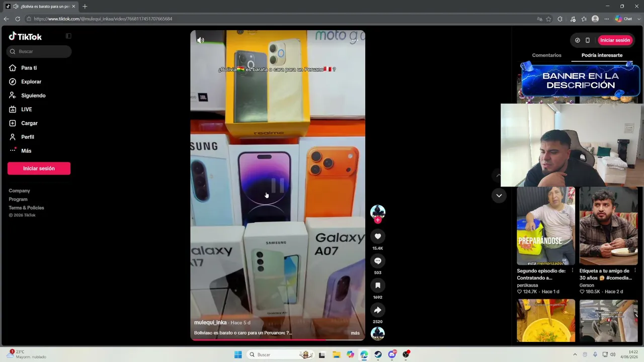This screenshot has width=644, height=362.
Task: Click the taskbar Buscar search box
Action: tap(280, 354)
